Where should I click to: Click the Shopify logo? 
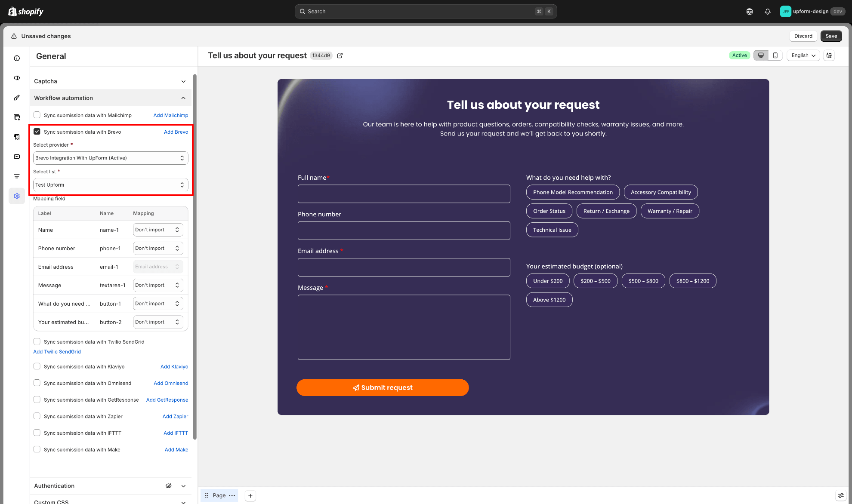[26, 12]
